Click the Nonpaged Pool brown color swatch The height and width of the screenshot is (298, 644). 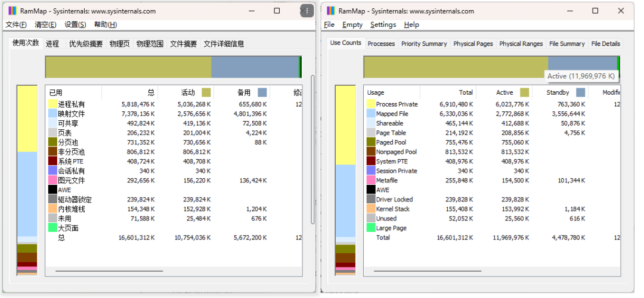click(x=371, y=151)
